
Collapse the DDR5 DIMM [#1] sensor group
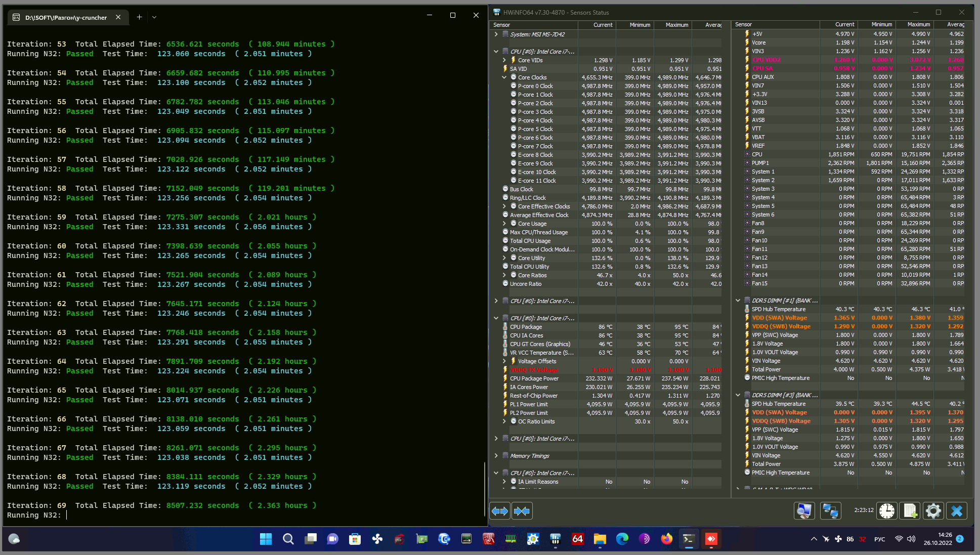point(738,301)
